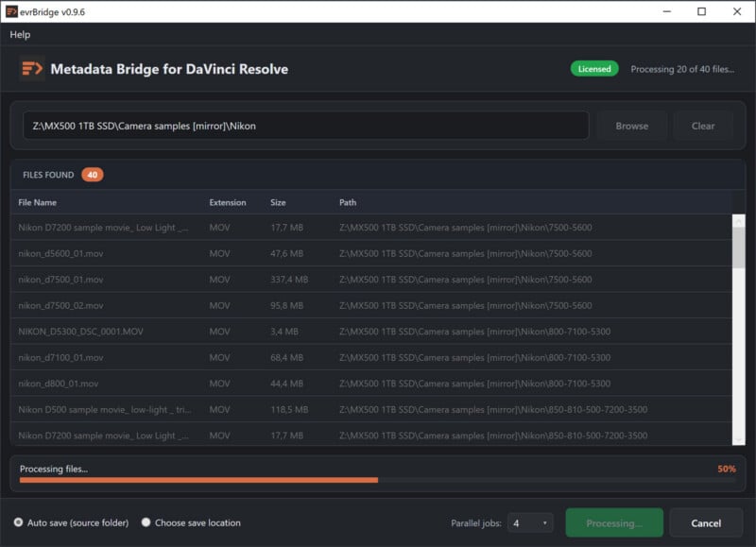Screen dimensions: 756x547
Task: Cancel the current processing job
Action: click(x=706, y=522)
